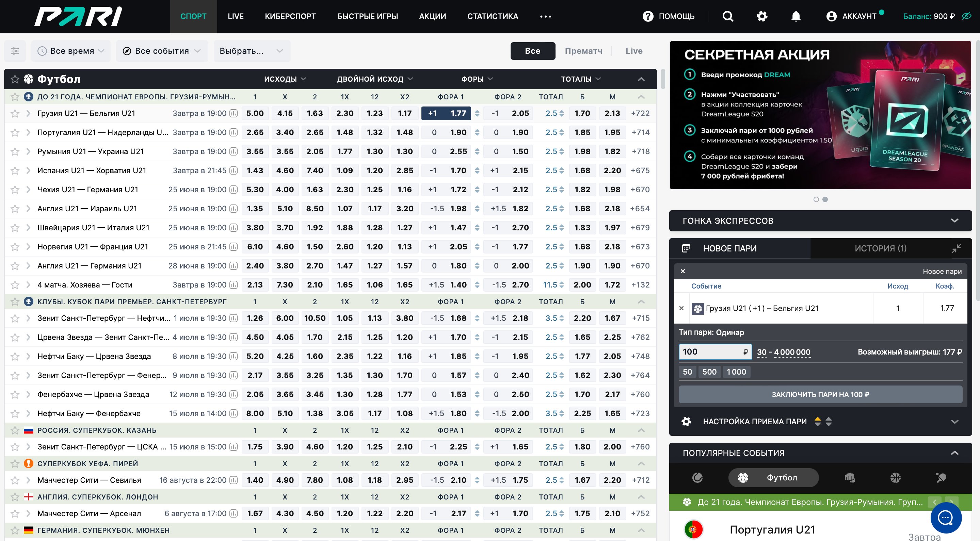Click the settings gear in header
The image size is (980, 541).
click(761, 16)
